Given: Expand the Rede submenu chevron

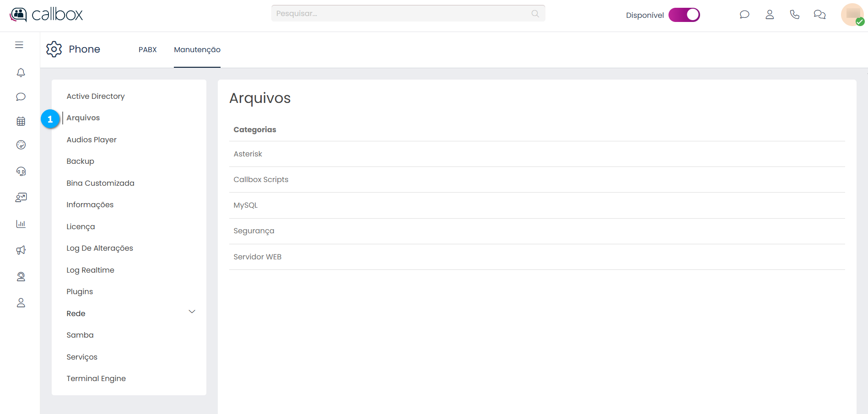Looking at the screenshot, I should [x=192, y=312].
